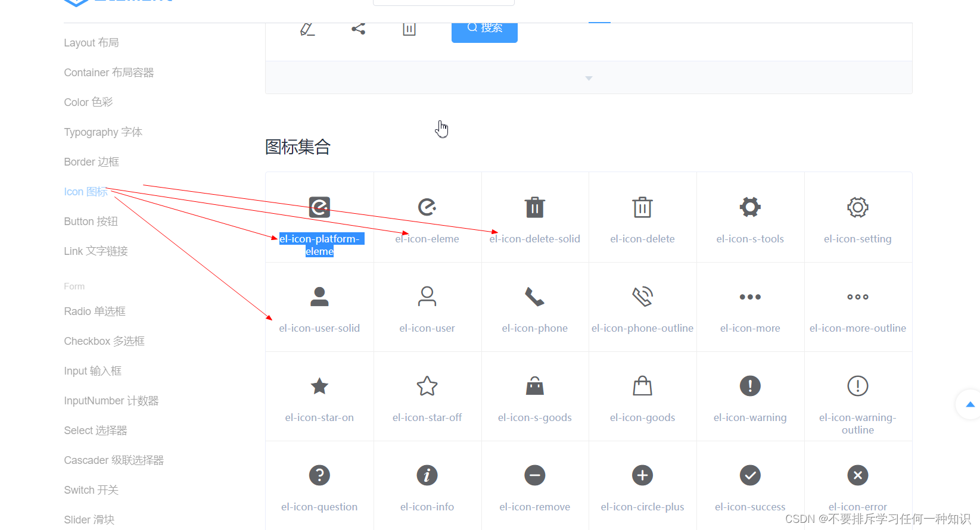
Task: Open Input 输入框 page
Action: coord(93,371)
